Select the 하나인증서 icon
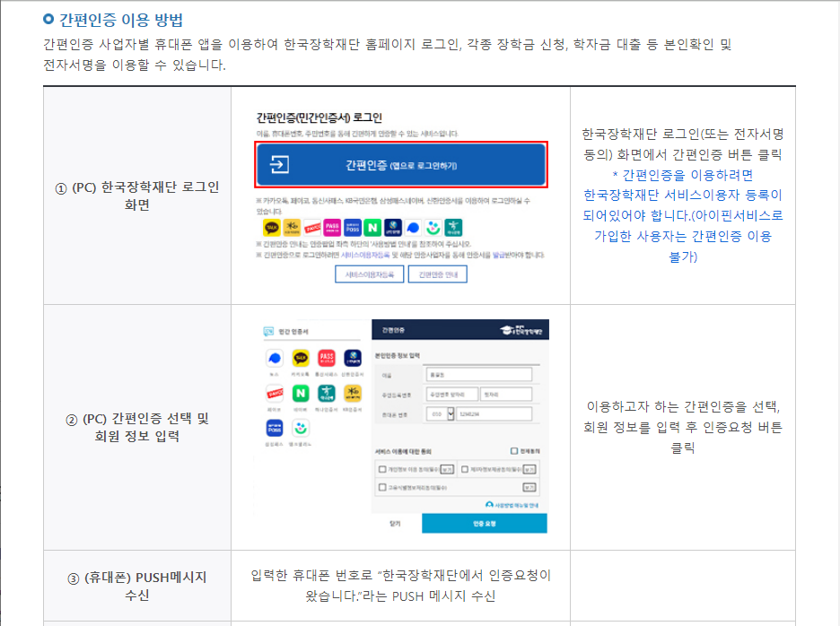Screen dimensions: 840x626 click(326, 393)
